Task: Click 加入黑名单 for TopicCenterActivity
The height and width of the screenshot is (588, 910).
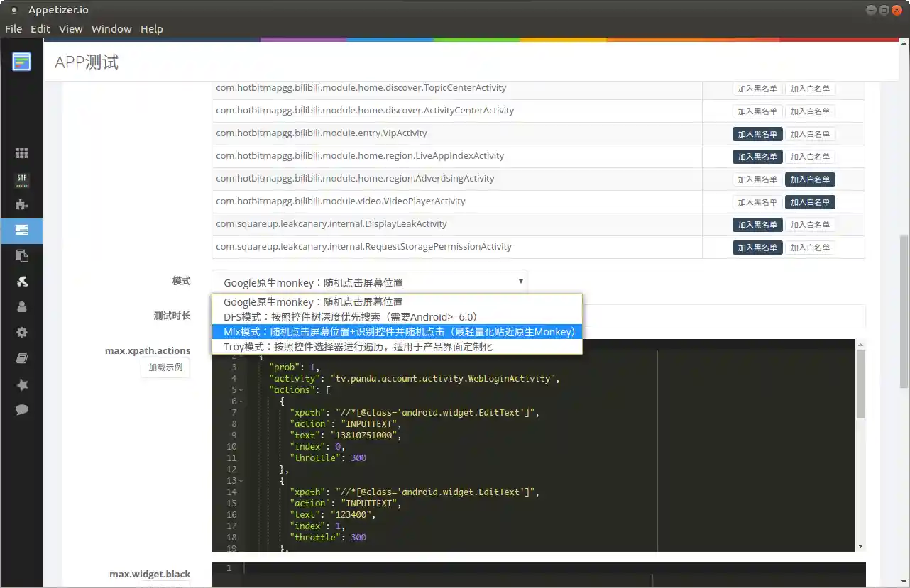Action: click(757, 89)
